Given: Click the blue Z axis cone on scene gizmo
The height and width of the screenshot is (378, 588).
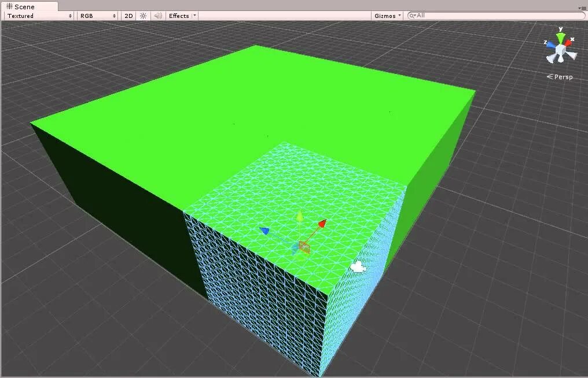Looking at the screenshot, I should coord(550,44).
